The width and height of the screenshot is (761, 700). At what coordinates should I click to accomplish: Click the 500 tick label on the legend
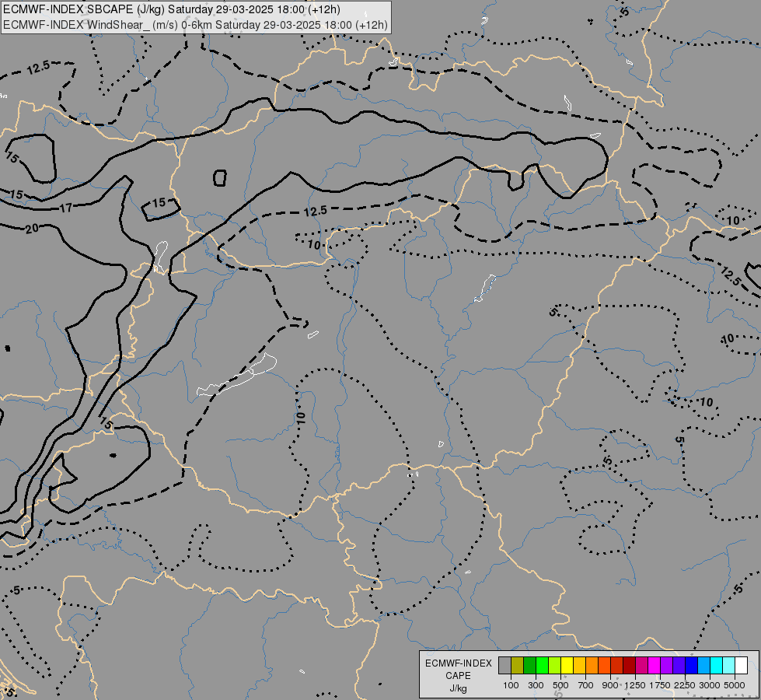click(560, 685)
